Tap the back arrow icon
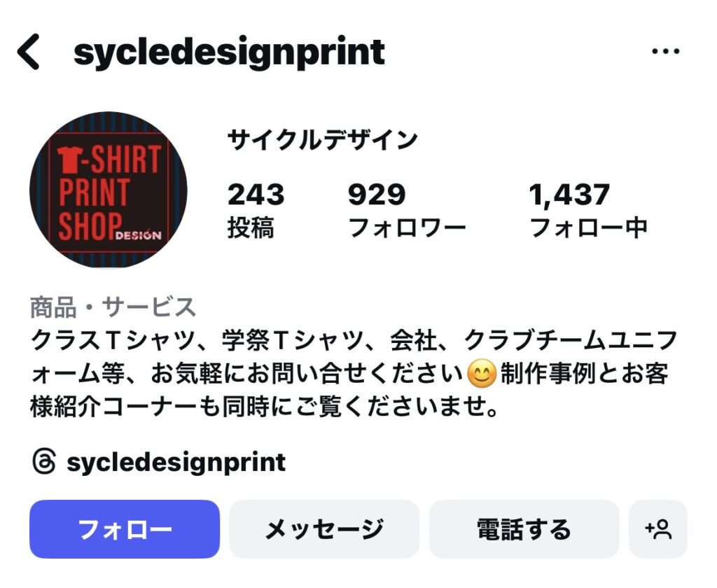Image resolution: width=717 pixels, height=588 pixels. [x=28, y=52]
